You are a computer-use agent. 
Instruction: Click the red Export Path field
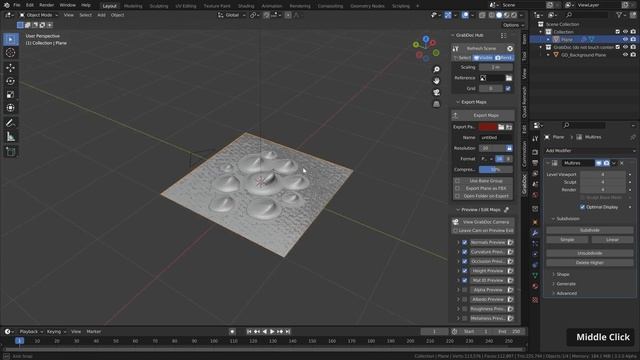click(x=488, y=127)
